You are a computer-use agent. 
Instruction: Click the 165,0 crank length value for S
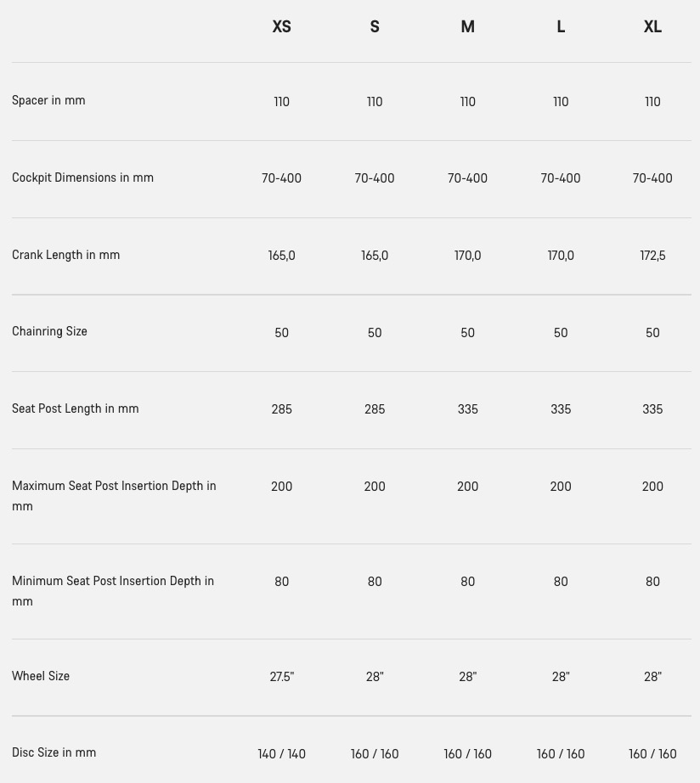[375, 256]
